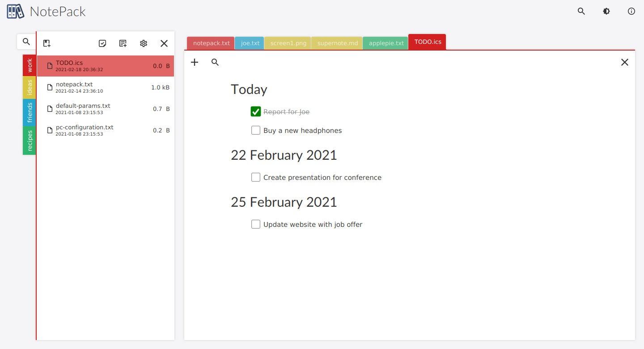Image resolution: width=644 pixels, height=349 pixels.
Task: Select the TODO.ics tab
Action: click(x=428, y=42)
